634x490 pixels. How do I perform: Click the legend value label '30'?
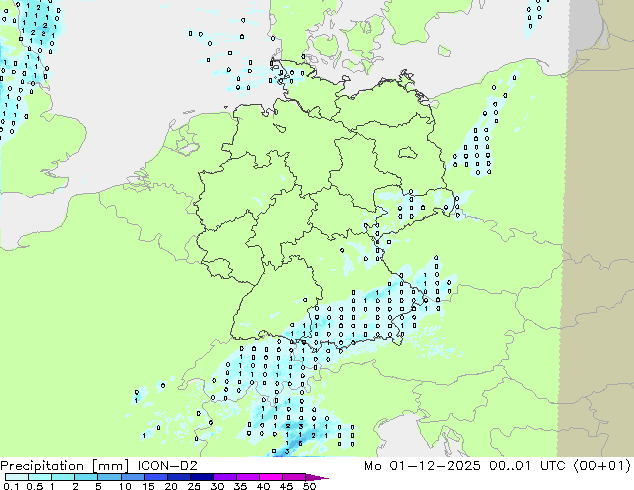pyautogui.click(x=217, y=486)
